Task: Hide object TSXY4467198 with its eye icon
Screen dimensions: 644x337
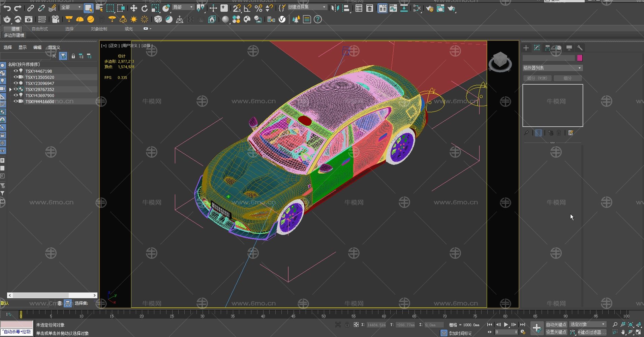Action: tap(16, 71)
